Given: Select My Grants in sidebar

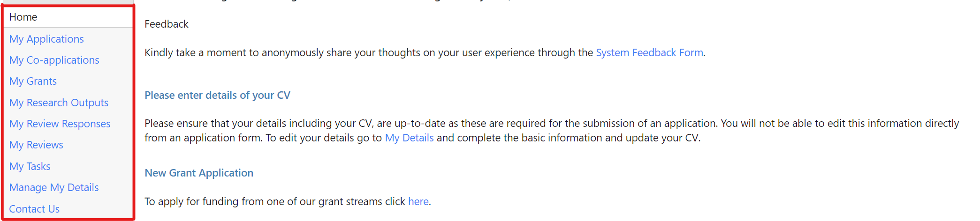Looking at the screenshot, I should [33, 81].
